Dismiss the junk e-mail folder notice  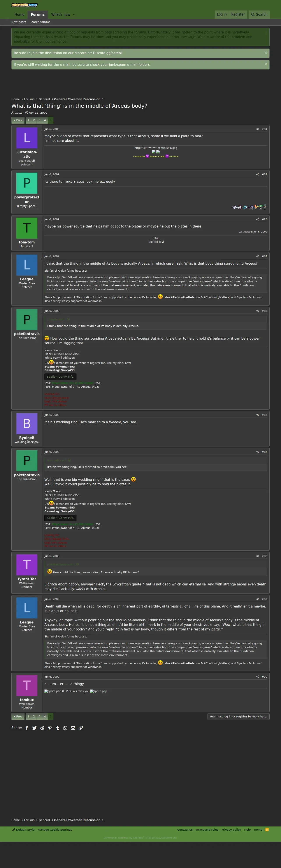[266, 64]
